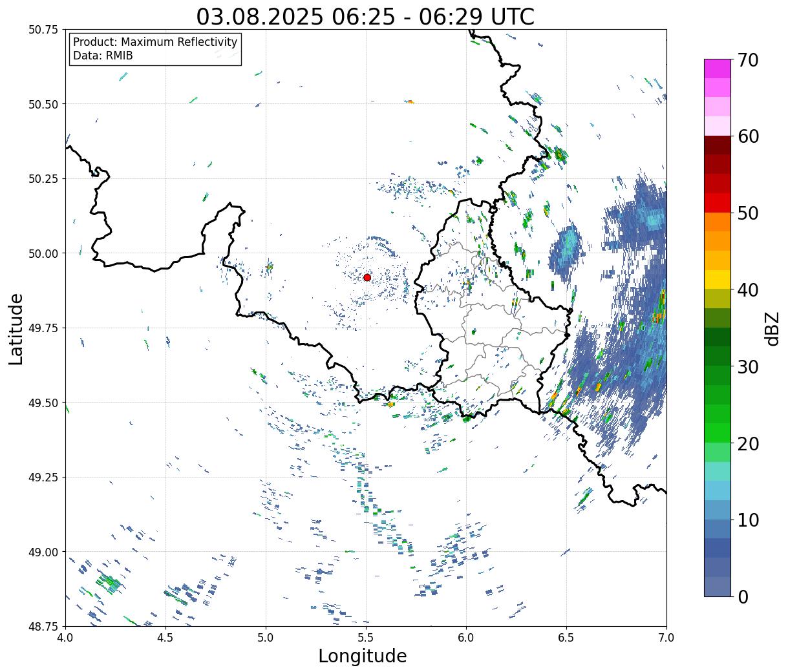The width and height of the screenshot is (788, 672).
Task: Click the 'Latitude' axis label
Action: tap(16, 329)
